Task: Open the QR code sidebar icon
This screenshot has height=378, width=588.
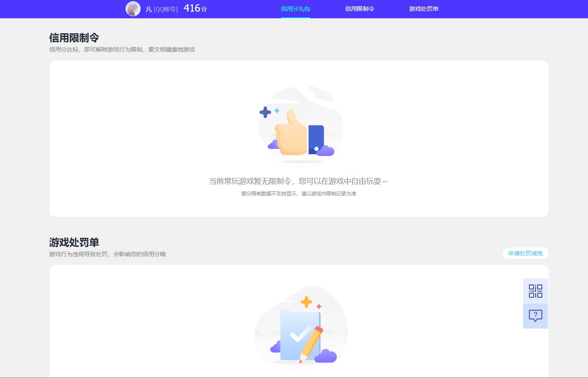Action: [x=536, y=291]
